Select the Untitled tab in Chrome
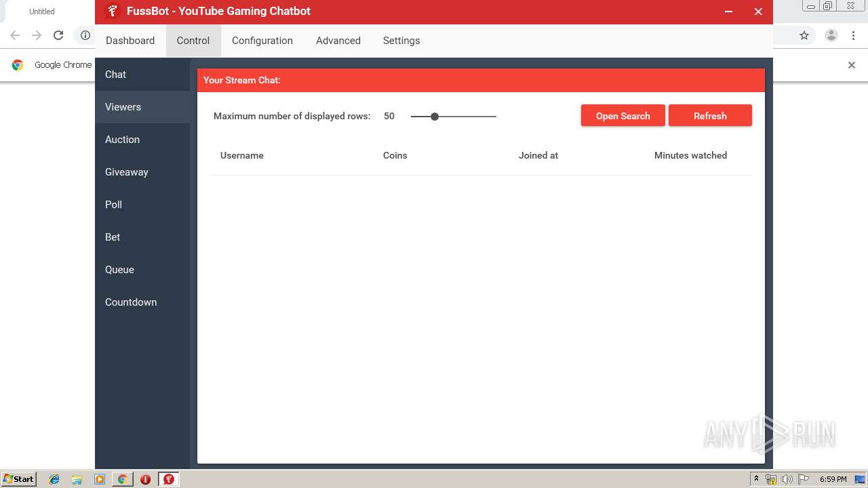The image size is (868, 488). point(42,12)
